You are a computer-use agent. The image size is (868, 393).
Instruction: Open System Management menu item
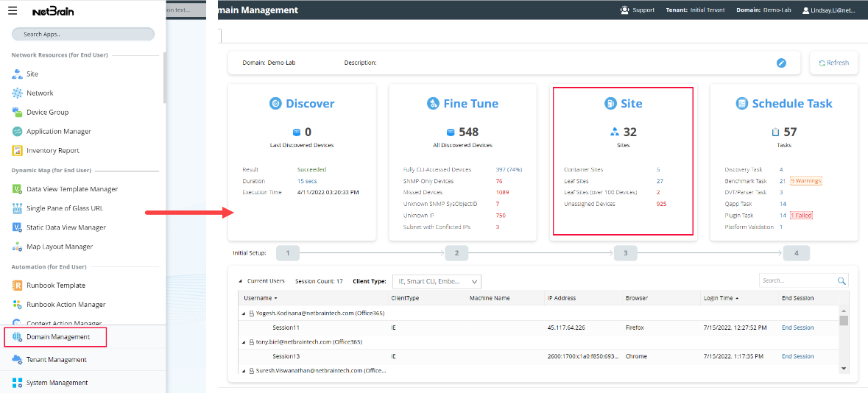(57, 383)
